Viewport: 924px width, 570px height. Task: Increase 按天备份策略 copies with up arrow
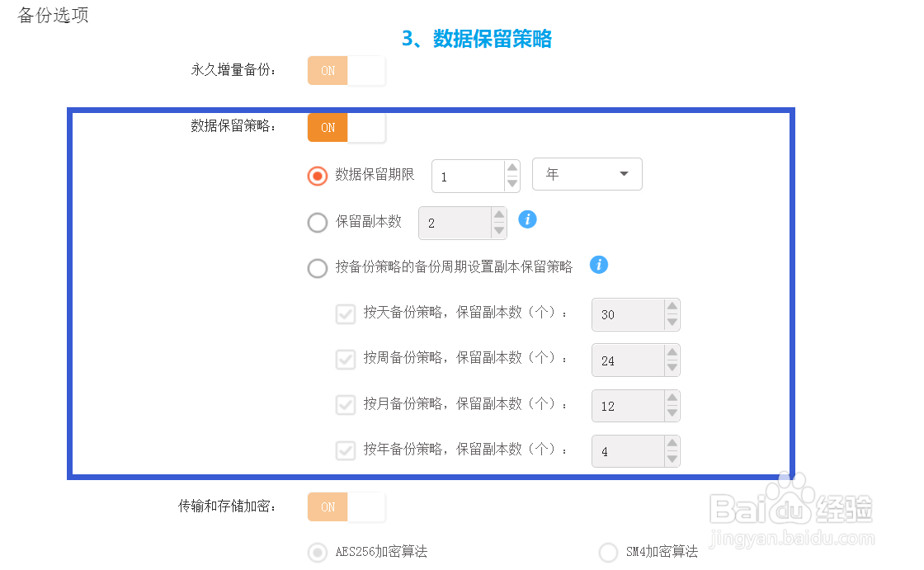672,307
